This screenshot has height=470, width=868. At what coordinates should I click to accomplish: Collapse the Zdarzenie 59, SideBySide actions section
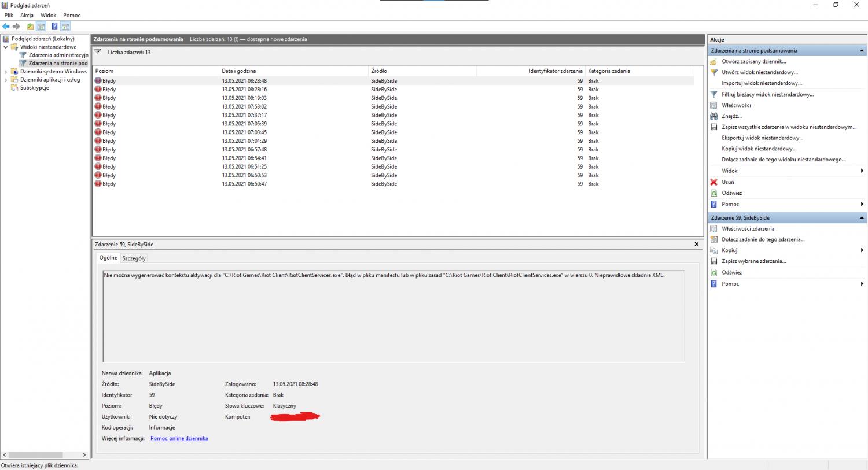point(862,218)
